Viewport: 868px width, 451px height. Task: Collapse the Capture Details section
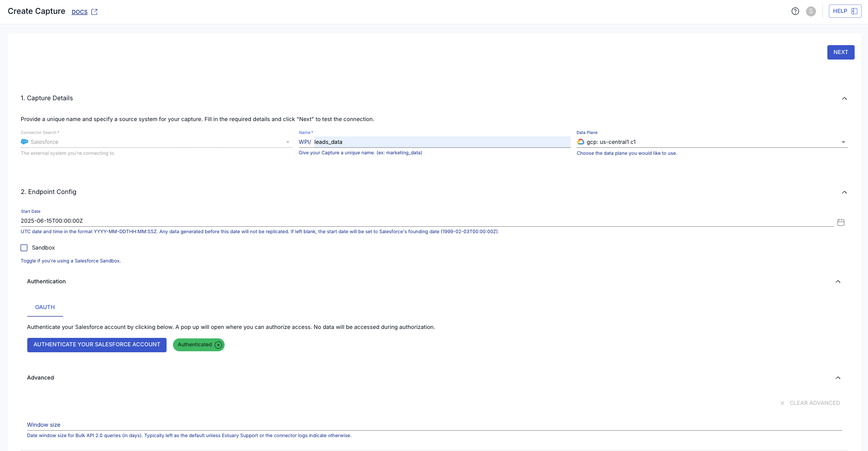[x=844, y=98]
